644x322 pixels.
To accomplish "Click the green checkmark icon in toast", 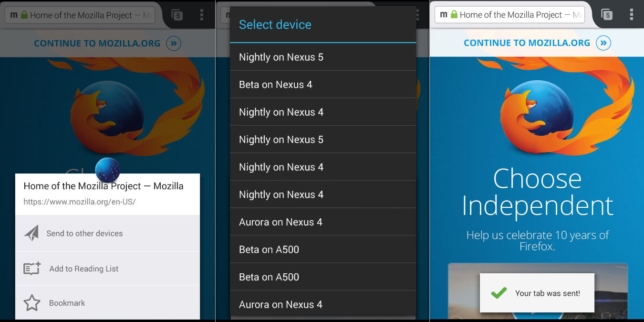I will pos(499,292).
